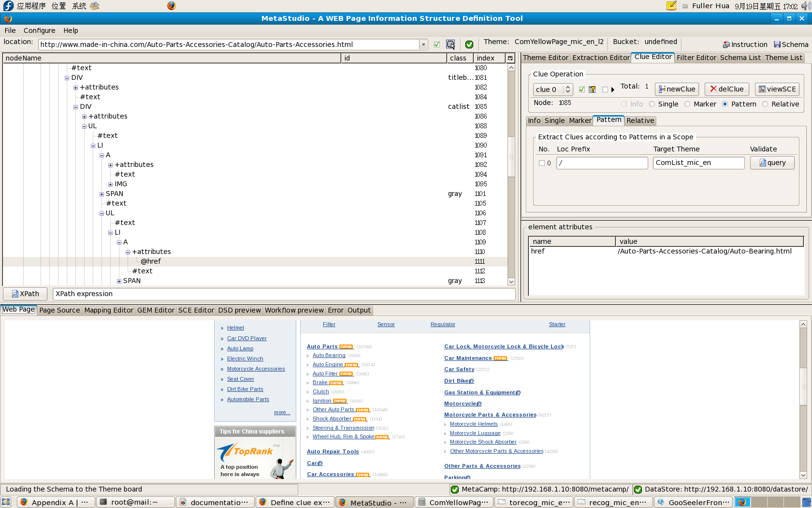Open the Marker sub-tab in Clue Editor
The image size is (812, 508).
(x=580, y=120)
